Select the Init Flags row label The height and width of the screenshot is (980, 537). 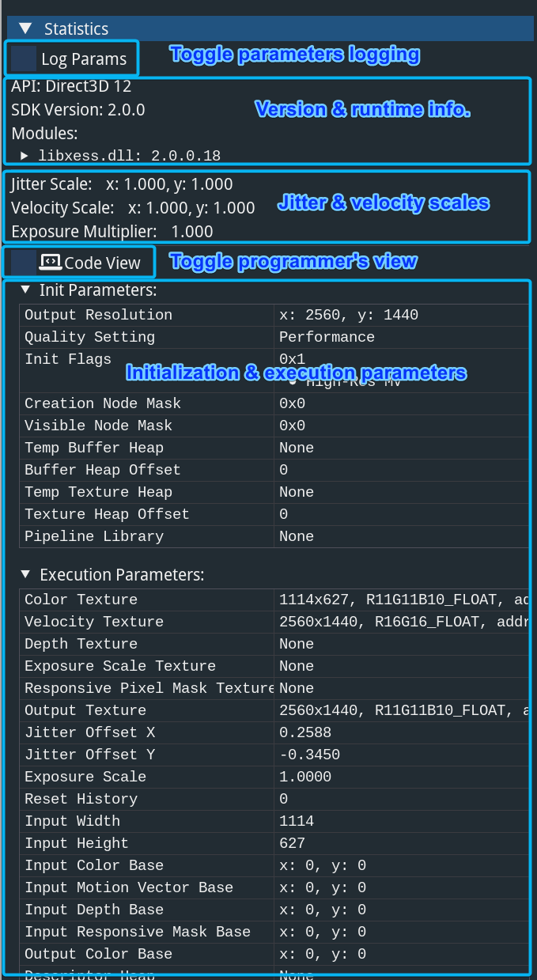pos(68,359)
